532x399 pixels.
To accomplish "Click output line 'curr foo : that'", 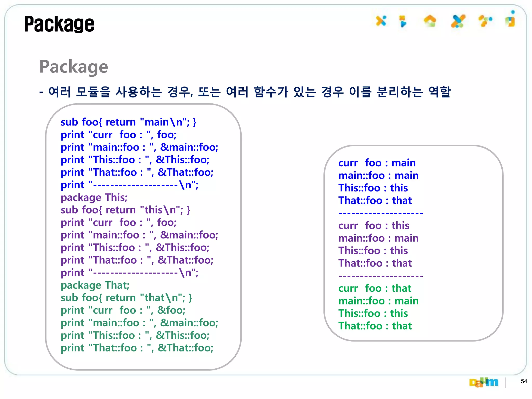I will point(375,288).
